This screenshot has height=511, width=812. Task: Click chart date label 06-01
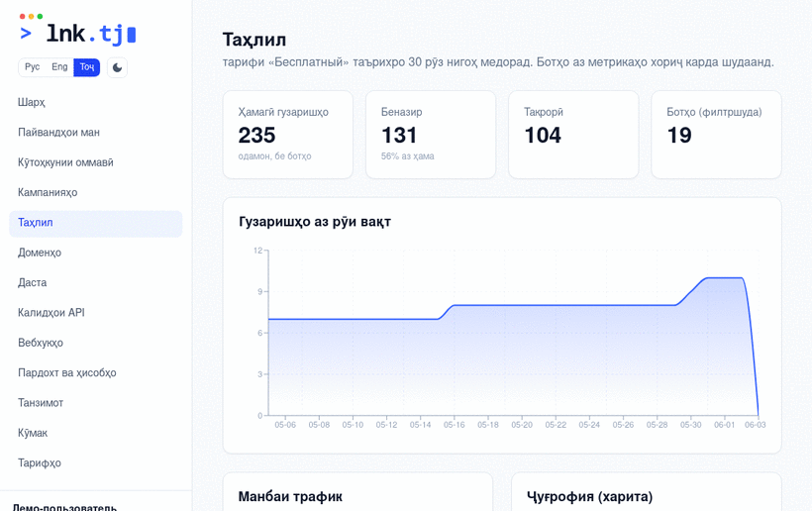point(725,425)
